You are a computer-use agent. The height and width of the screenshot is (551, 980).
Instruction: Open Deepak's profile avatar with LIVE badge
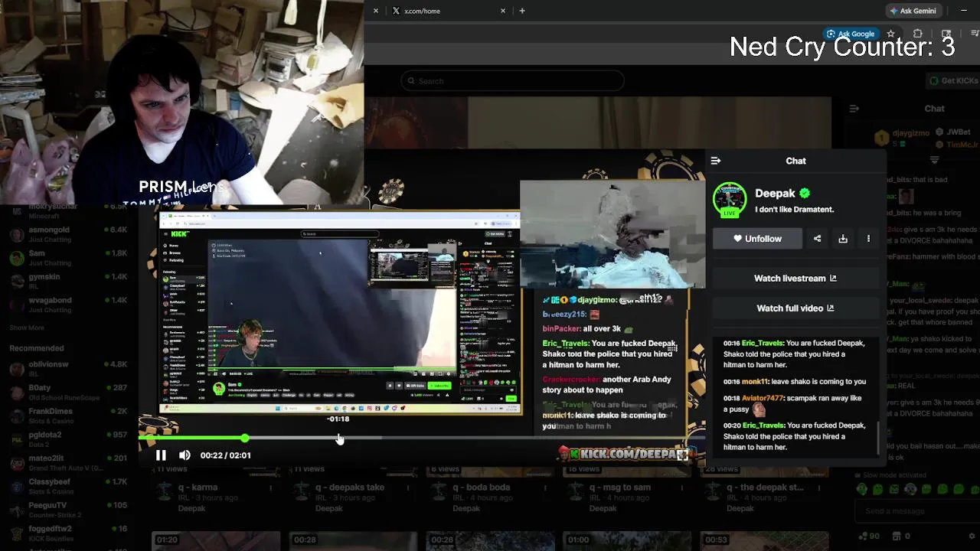(x=730, y=201)
